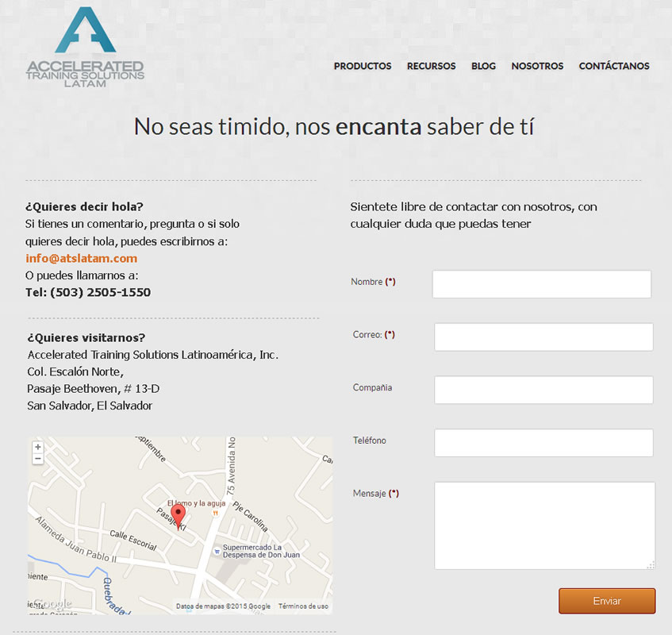This screenshot has width=672, height=635.
Task: Open the map's Términos de uso link
Action: (303, 606)
